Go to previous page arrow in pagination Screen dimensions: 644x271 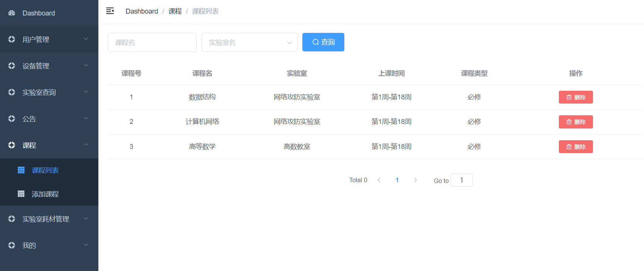[x=379, y=180]
